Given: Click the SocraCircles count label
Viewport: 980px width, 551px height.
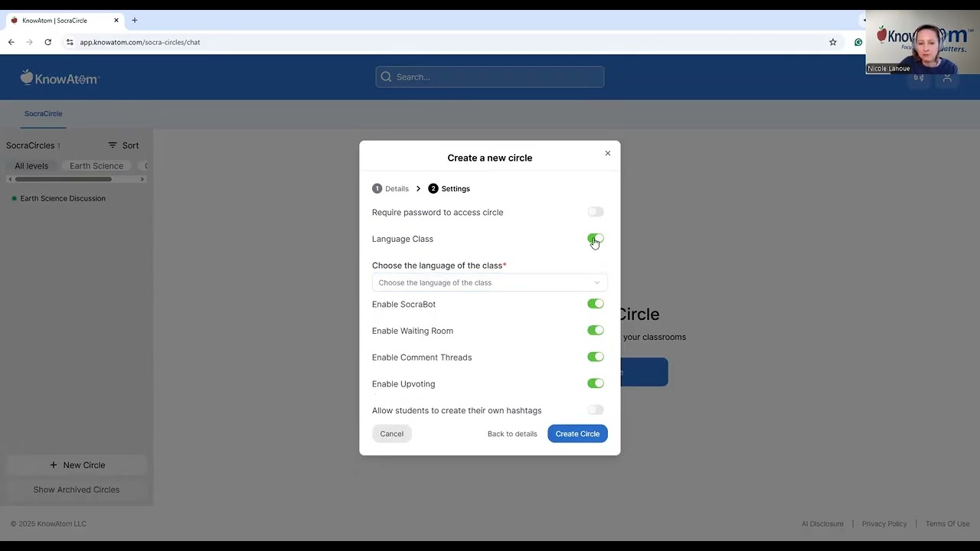Looking at the screenshot, I should pyautogui.click(x=33, y=145).
